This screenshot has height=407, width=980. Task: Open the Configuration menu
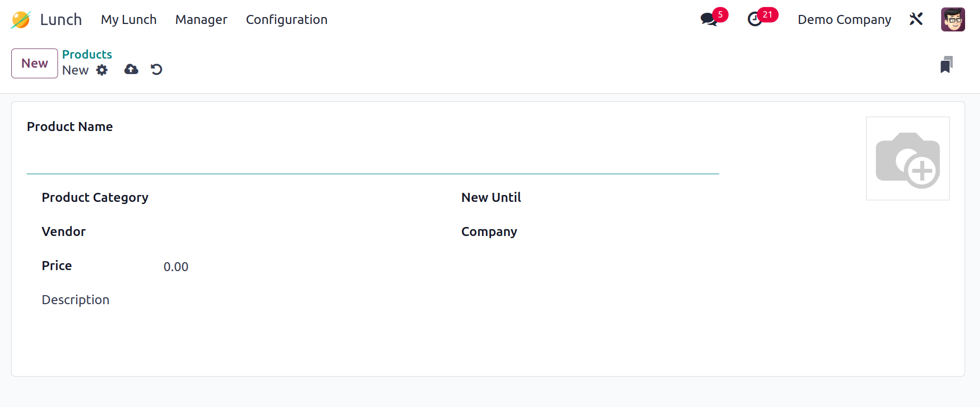[x=286, y=20]
